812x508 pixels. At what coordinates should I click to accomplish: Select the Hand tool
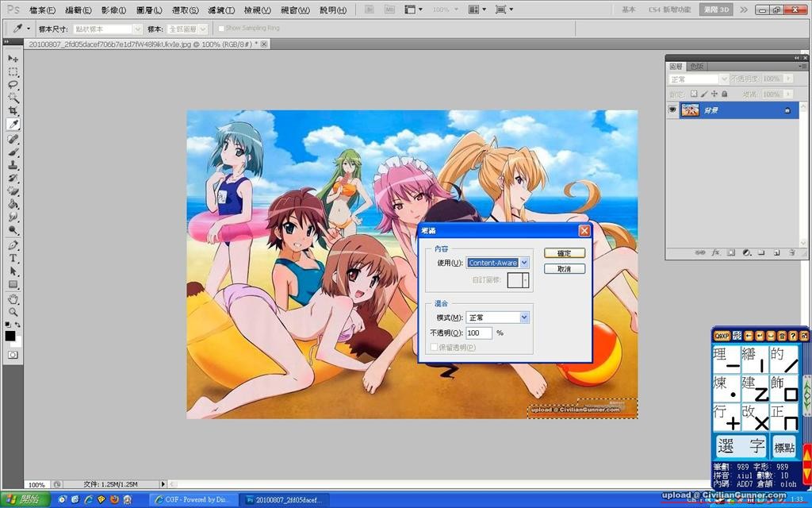pyautogui.click(x=13, y=299)
